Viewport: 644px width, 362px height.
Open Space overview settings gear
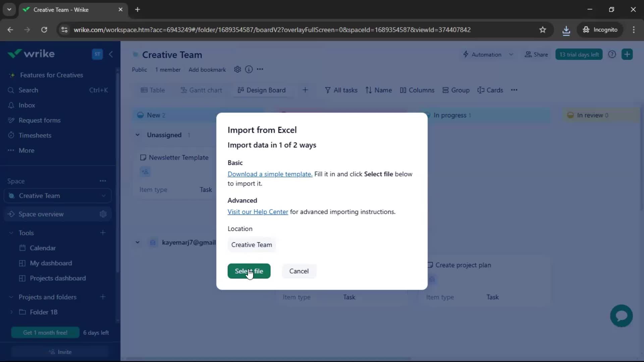coord(103,214)
